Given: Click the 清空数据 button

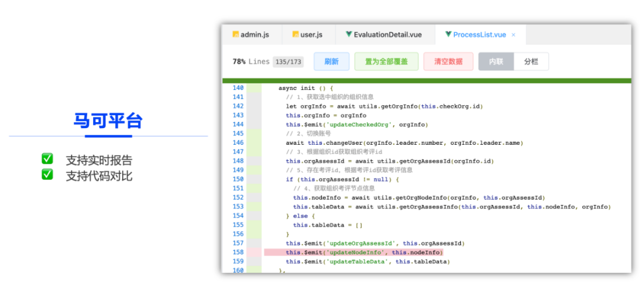Looking at the screenshot, I should (448, 61).
